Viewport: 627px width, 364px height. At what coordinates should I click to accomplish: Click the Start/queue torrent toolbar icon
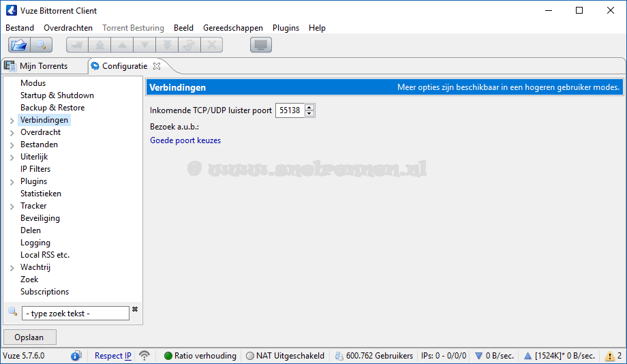77,45
